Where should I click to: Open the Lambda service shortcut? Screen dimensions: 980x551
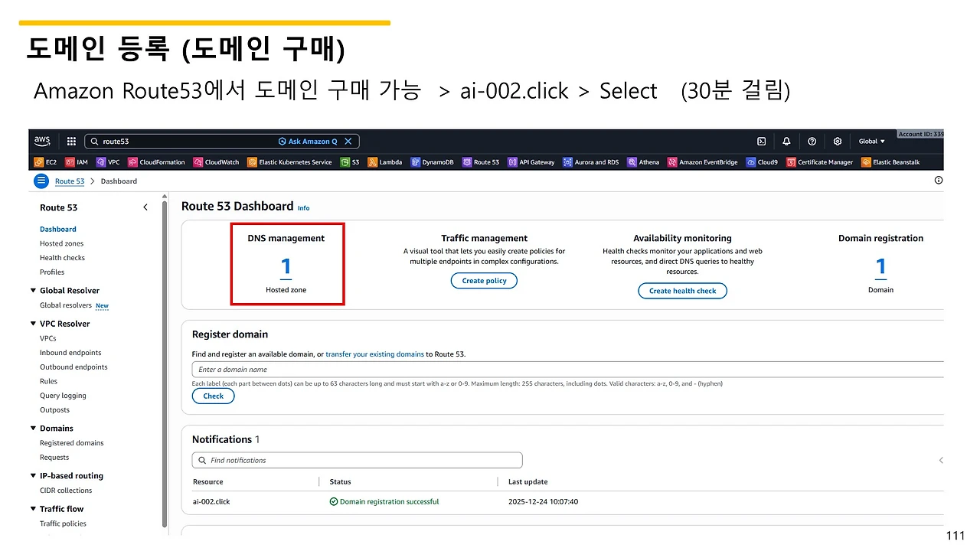[x=385, y=161]
